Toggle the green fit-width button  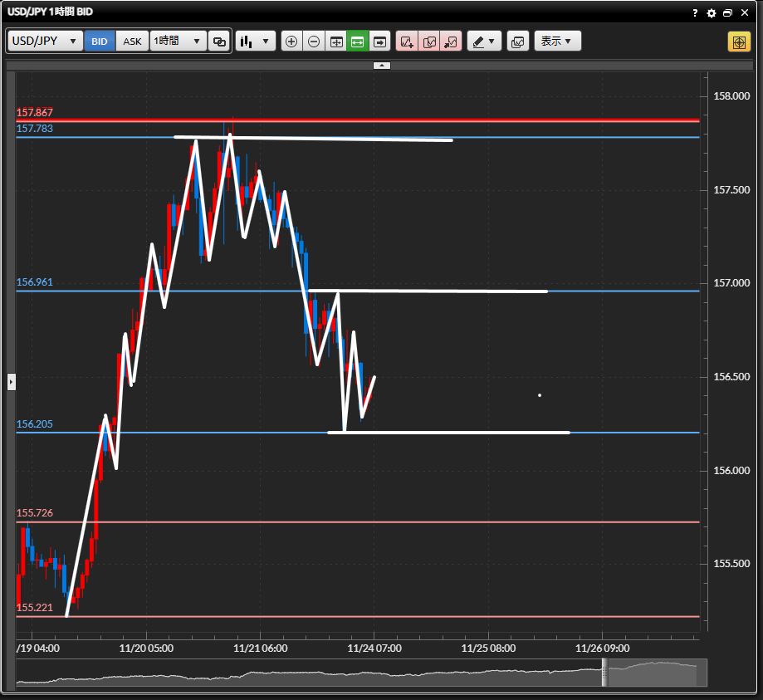[358, 42]
